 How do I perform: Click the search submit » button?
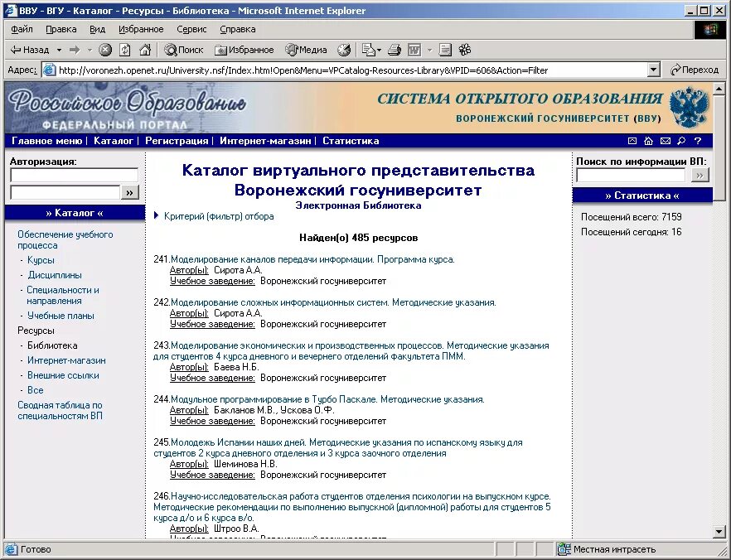coord(700,175)
